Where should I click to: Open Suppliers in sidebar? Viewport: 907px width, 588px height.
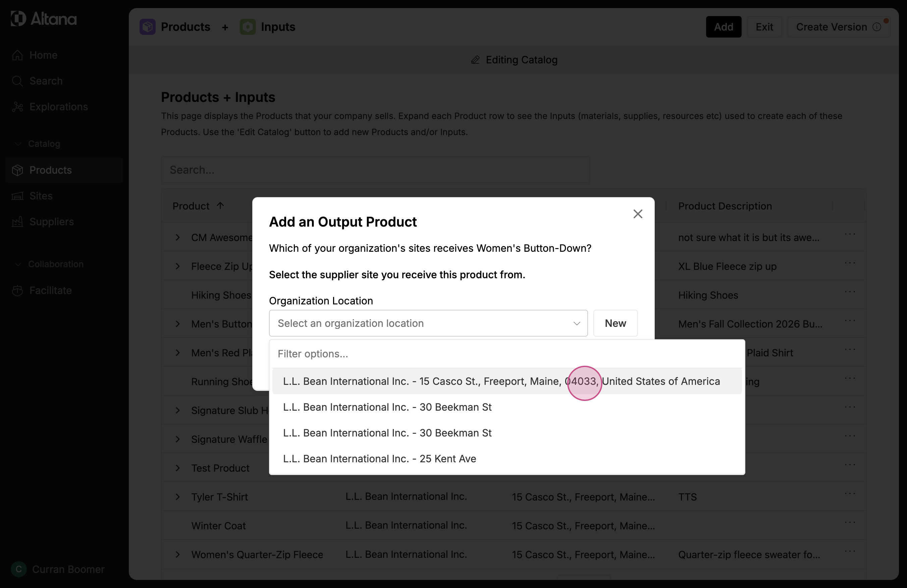(51, 222)
